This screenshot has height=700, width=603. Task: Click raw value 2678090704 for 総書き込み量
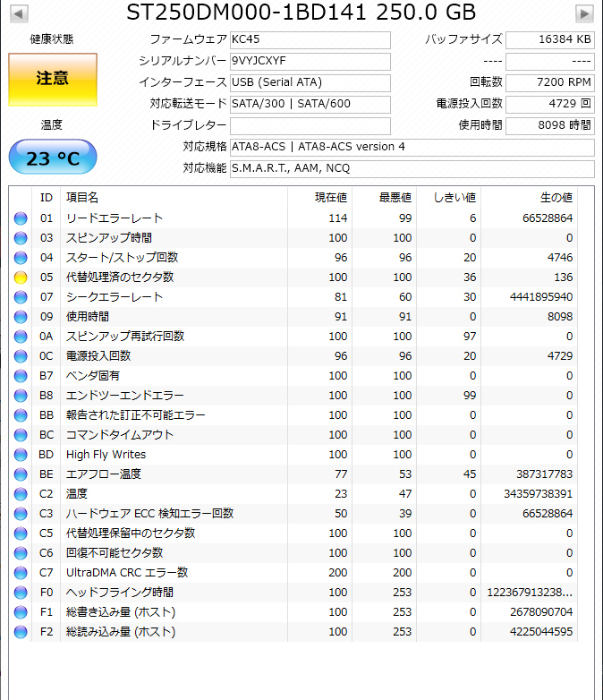coord(541,612)
